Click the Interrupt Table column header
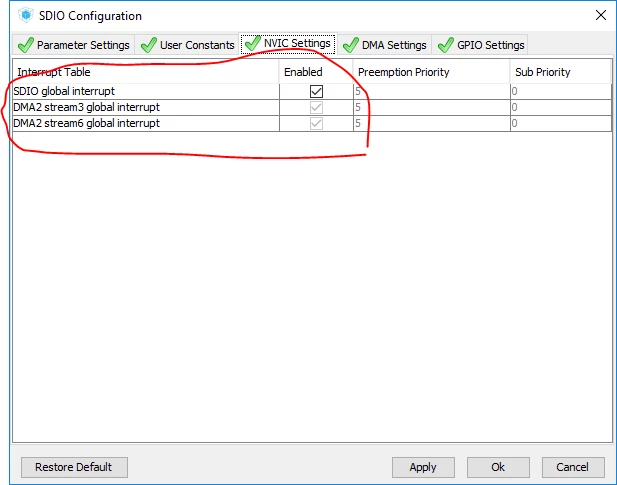The image size is (617, 485). click(x=146, y=72)
